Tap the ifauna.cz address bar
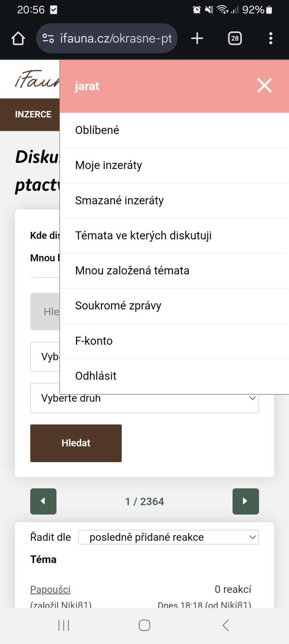289x644 pixels. click(x=116, y=39)
